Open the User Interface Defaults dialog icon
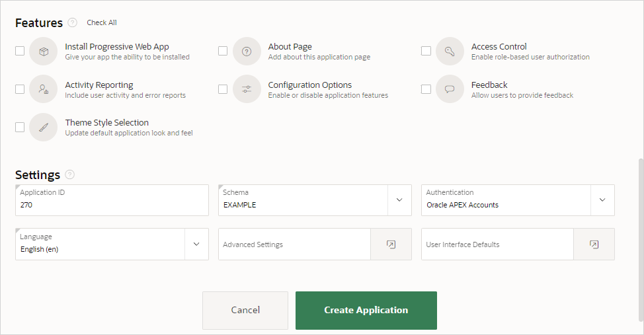This screenshot has height=335, width=644. point(594,244)
